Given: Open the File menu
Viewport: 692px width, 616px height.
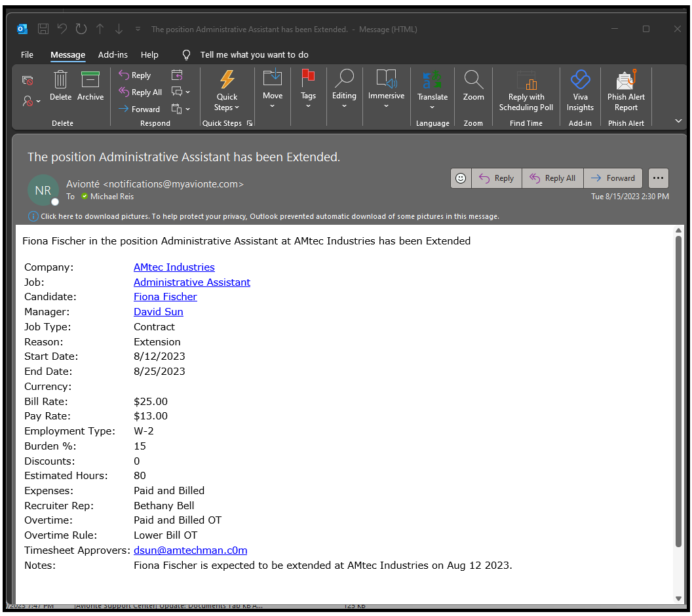Looking at the screenshot, I should 27,55.
